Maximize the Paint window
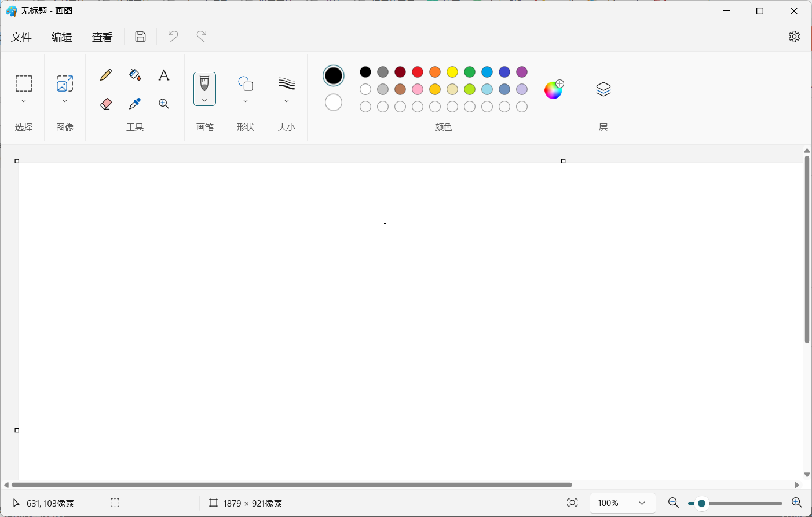The height and width of the screenshot is (517, 812). click(760, 11)
